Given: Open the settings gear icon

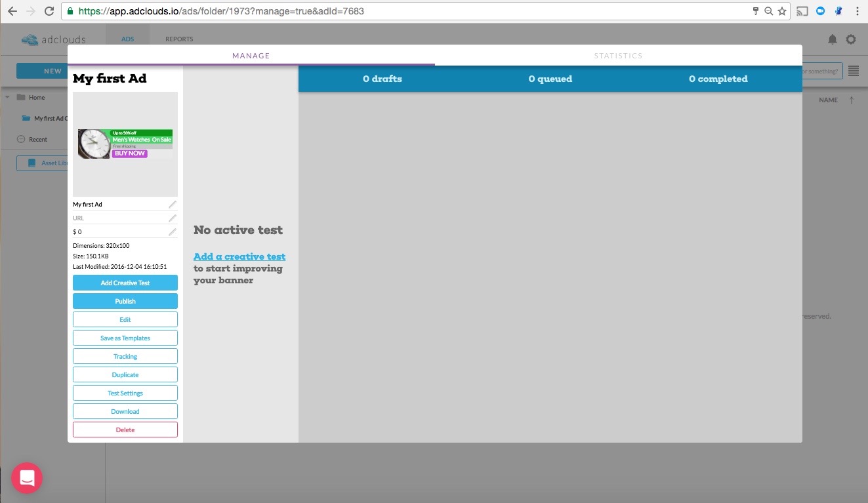Looking at the screenshot, I should pos(851,39).
